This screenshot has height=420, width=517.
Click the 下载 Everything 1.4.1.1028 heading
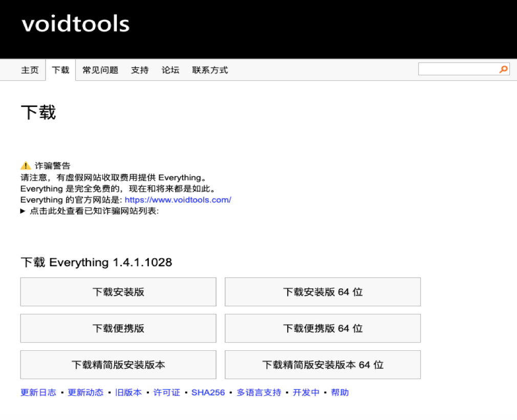[96, 263]
